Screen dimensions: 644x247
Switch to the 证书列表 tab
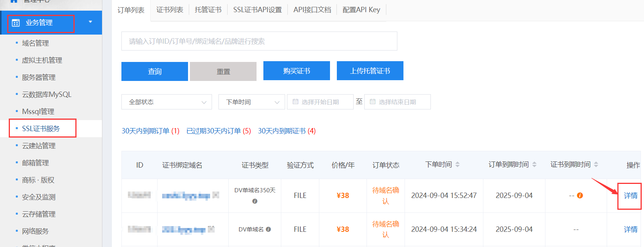(170, 10)
